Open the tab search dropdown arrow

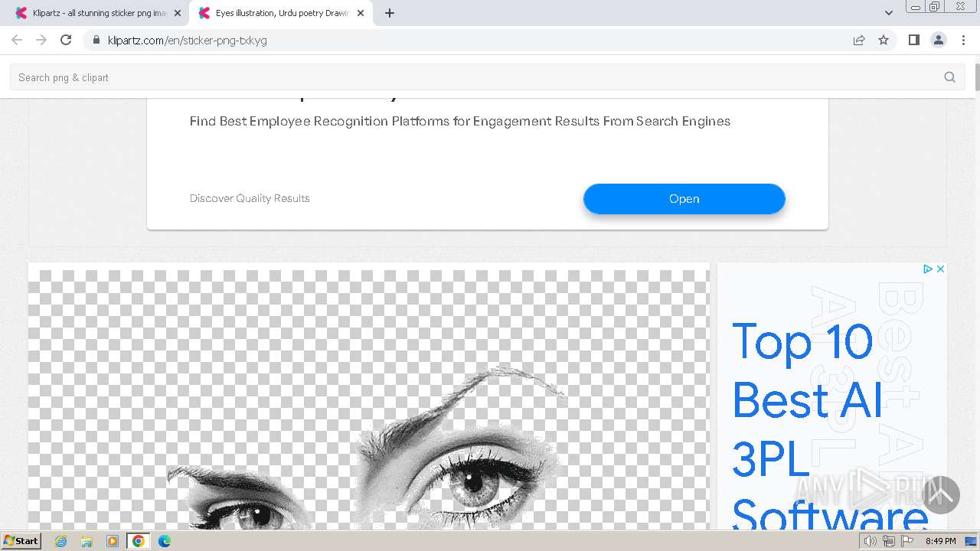pyautogui.click(x=888, y=13)
